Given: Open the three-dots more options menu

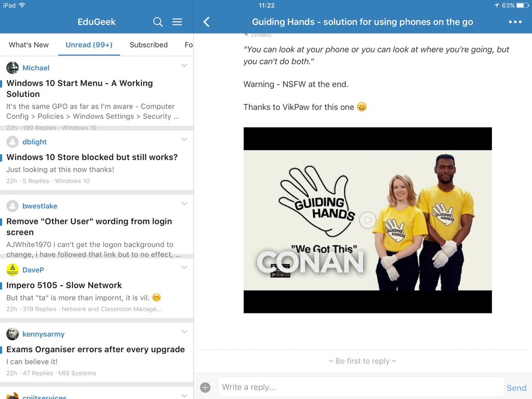Looking at the screenshot, I should [x=515, y=22].
